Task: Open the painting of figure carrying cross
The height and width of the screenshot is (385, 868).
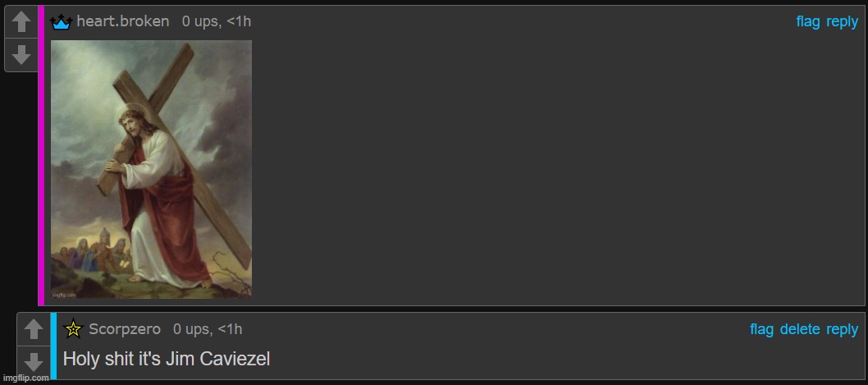Action: tap(151, 169)
